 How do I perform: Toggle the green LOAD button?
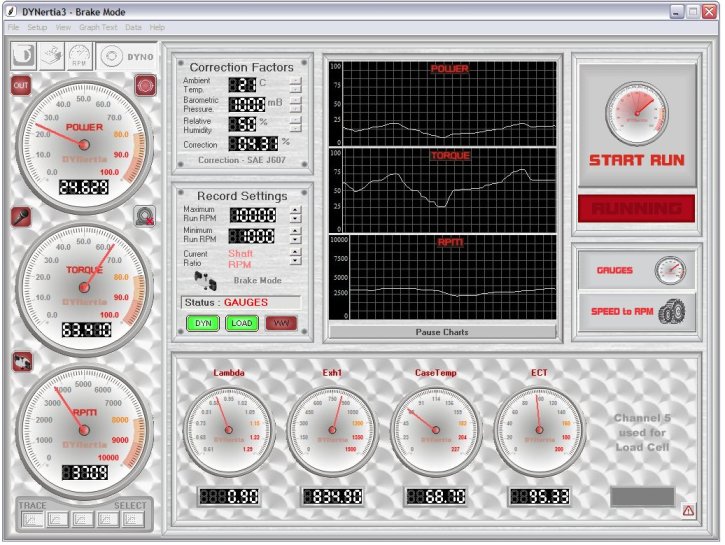point(242,323)
